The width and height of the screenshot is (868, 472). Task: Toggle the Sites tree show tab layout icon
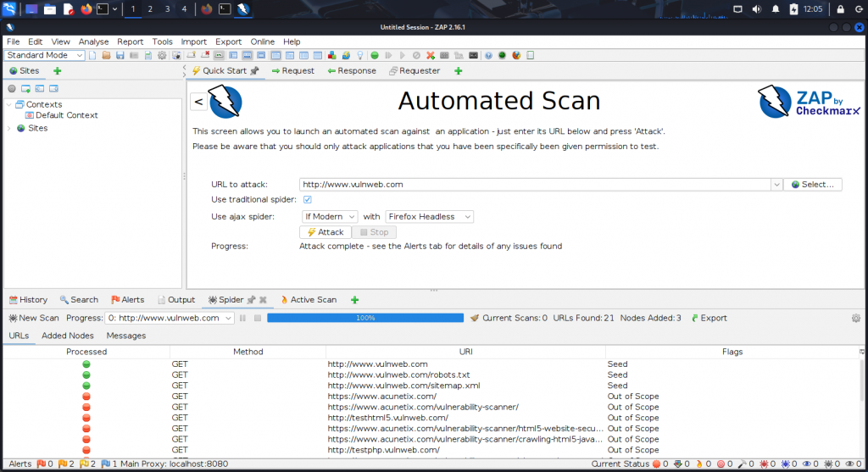pyautogui.click(x=220, y=55)
